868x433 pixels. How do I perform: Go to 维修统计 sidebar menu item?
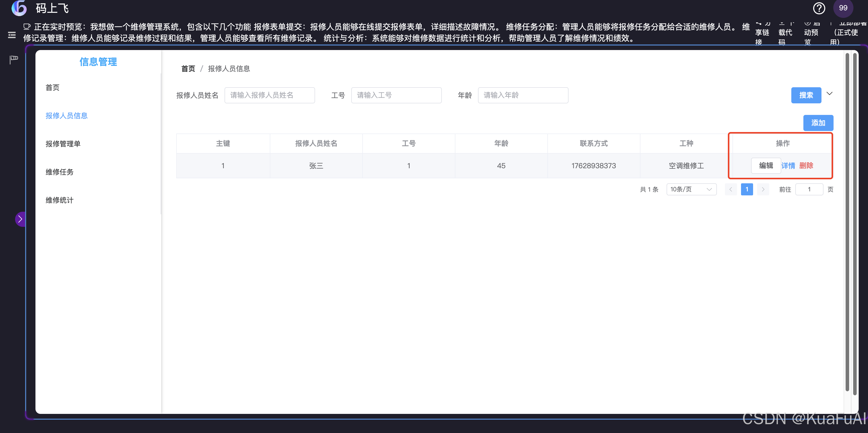pos(60,200)
